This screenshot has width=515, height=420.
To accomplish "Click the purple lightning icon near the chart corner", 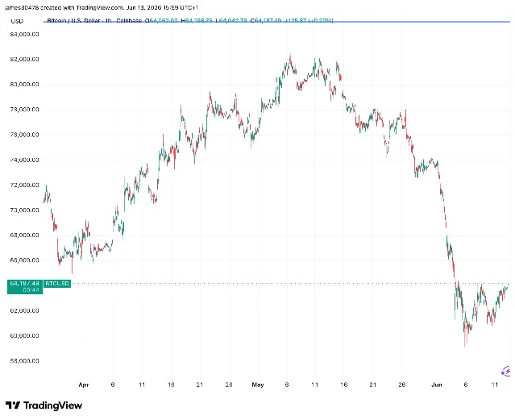I will pos(505,372).
